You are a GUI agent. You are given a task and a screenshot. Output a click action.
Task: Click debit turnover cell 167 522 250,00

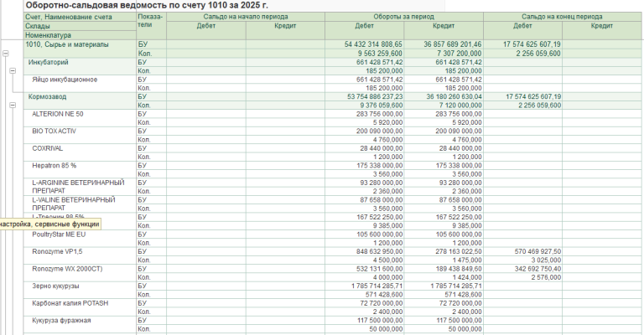click(380, 217)
